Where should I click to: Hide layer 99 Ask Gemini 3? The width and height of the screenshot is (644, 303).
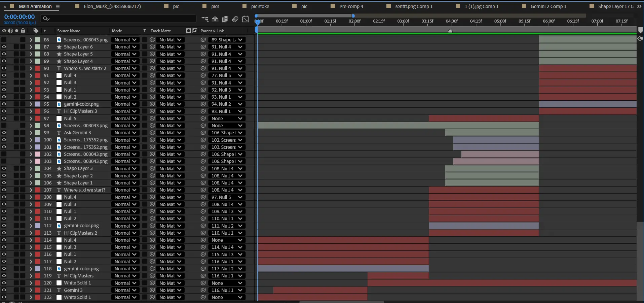point(4,133)
